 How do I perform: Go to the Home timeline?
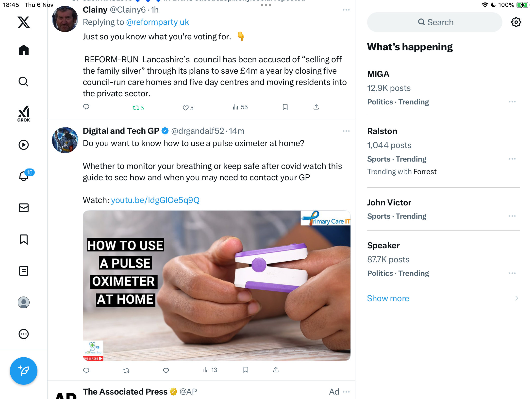pyautogui.click(x=24, y=50)
